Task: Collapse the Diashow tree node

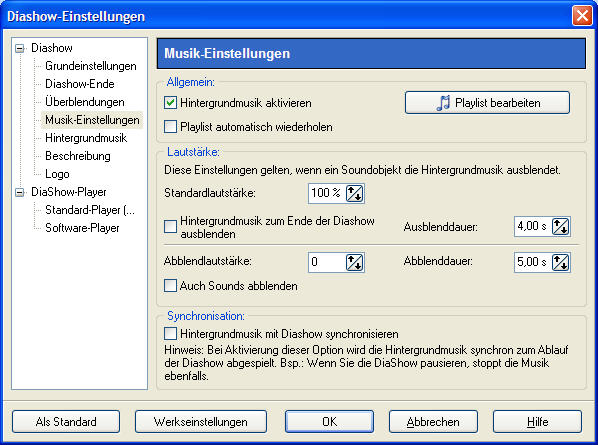Action: [19, 48]
